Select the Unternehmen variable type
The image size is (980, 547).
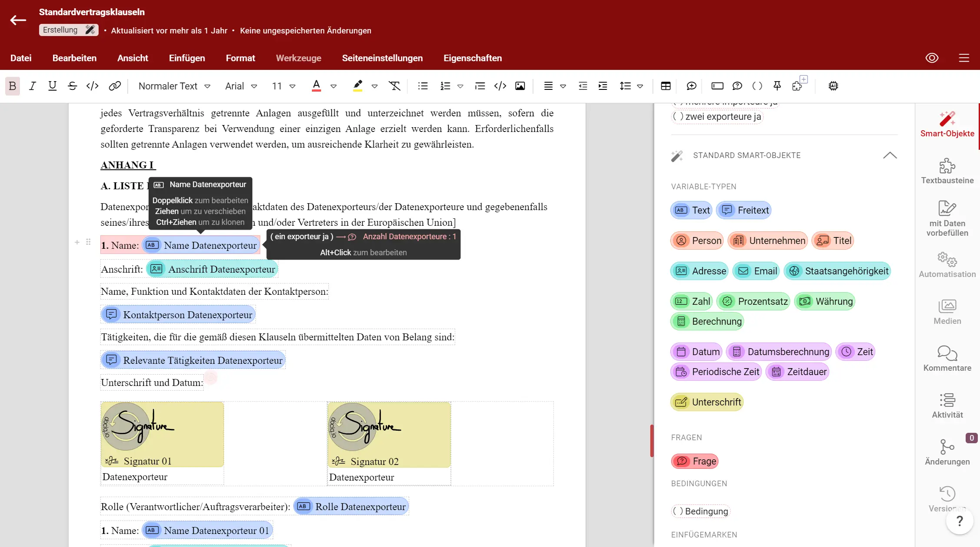pos(768,241)
